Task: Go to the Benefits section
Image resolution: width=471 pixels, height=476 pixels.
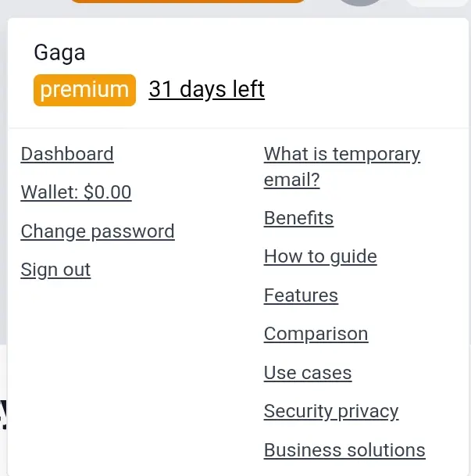Action: (x=298, y=218)
